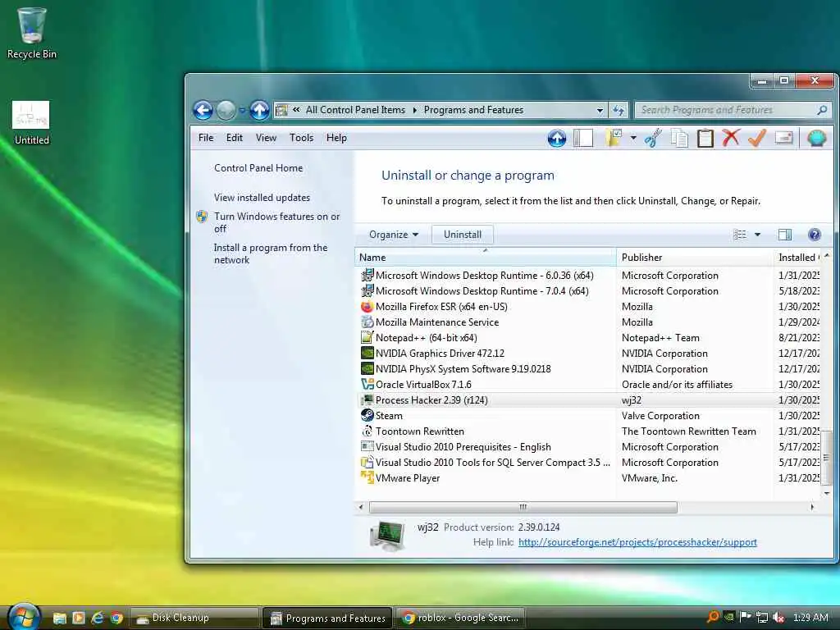
Task: Click in the Search Programs and Features box
Action: tap(726, 110)
